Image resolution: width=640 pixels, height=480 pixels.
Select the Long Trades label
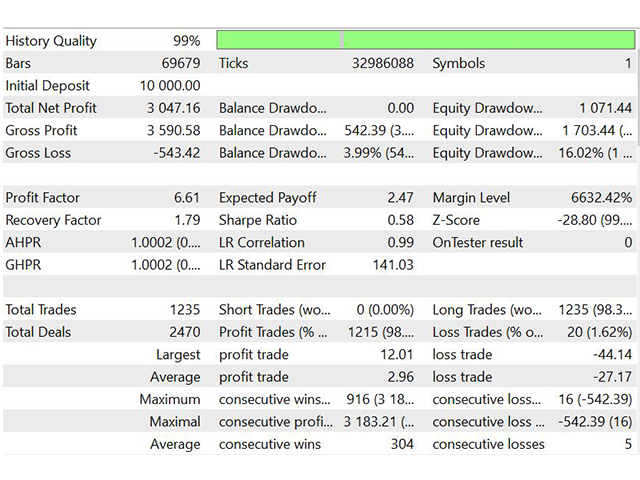487,310
